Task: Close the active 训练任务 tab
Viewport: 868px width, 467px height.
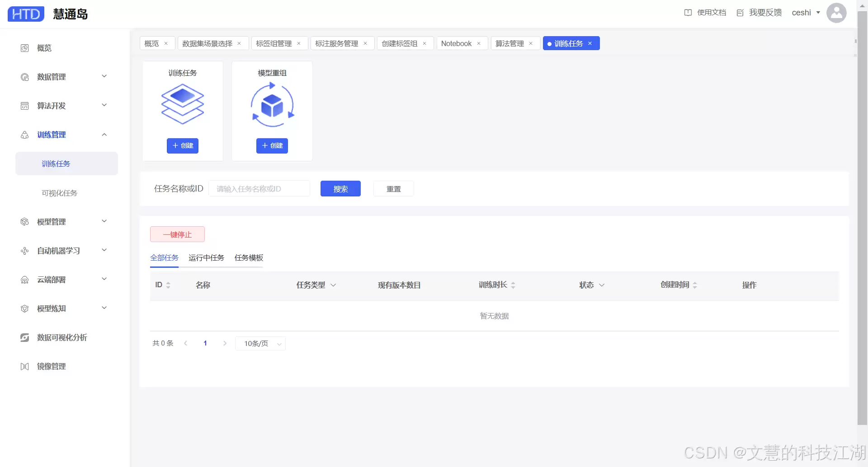Action: tap(590, 43)
